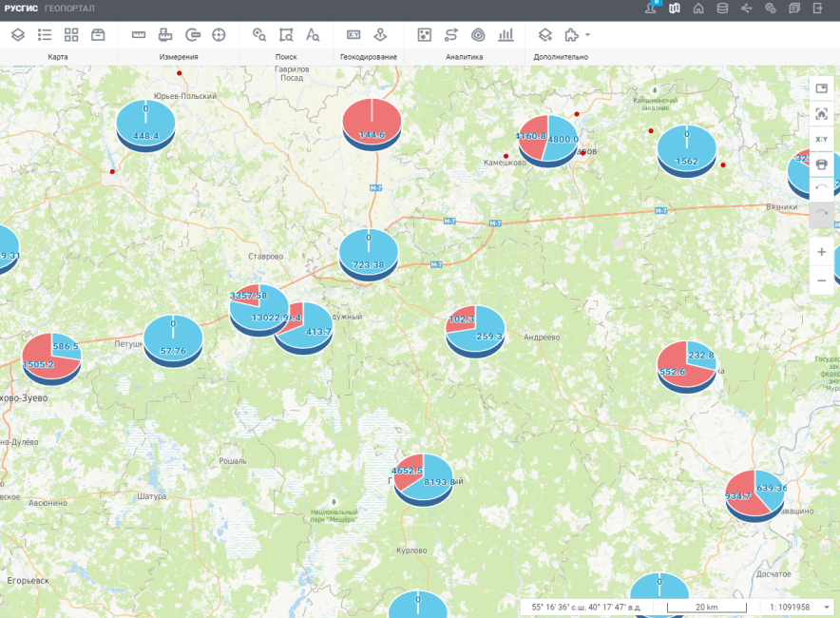
Task: Select the all-red pie chart labeled 144.6
Action: pos(372,125)
